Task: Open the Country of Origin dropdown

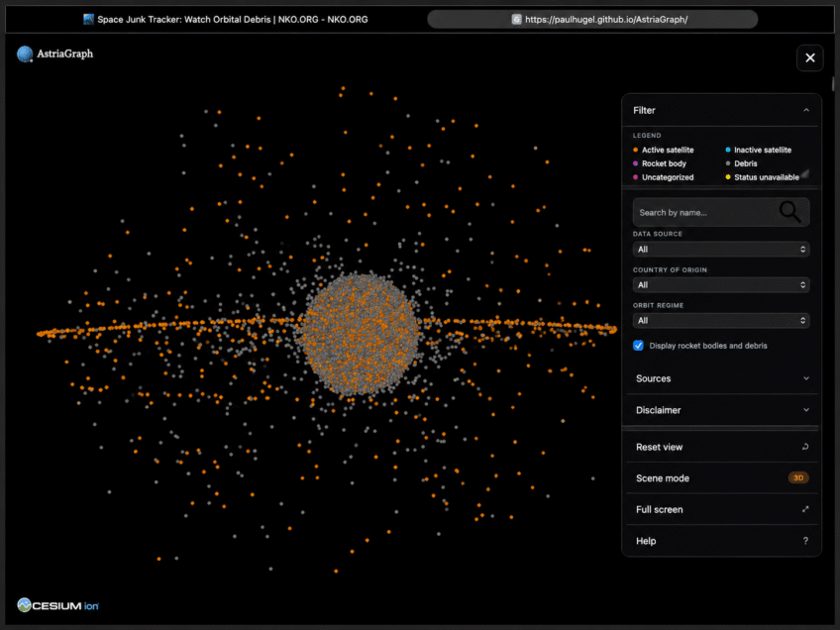Action: [720, 285]
